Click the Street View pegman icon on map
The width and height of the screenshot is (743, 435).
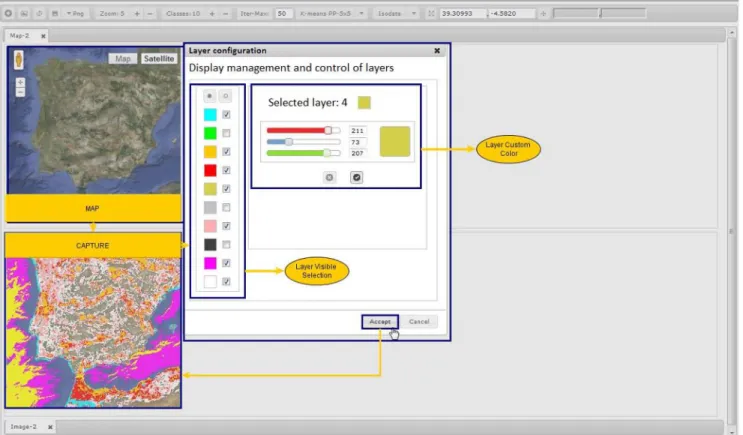[x=18, y=60]
